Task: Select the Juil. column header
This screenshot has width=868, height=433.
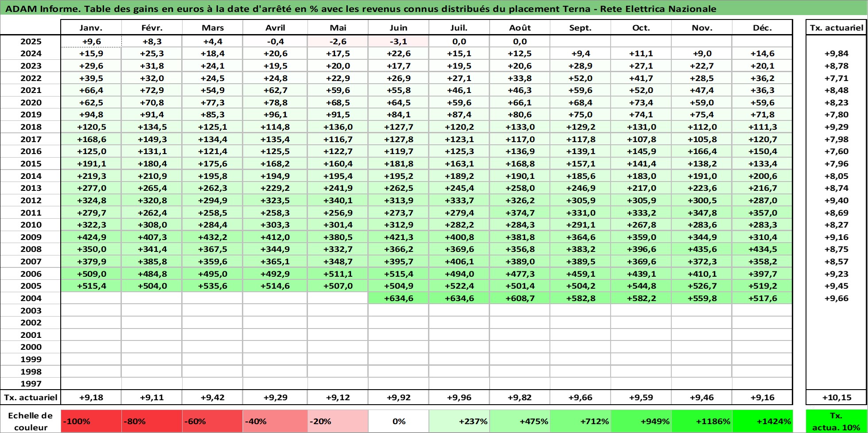Action: click(x=459, y=27)
